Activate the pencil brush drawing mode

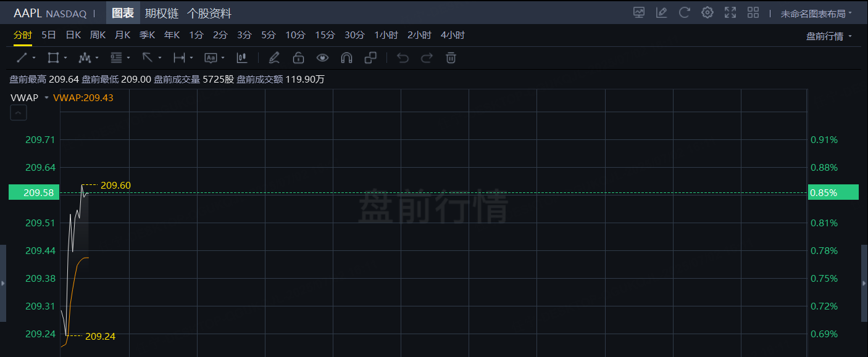[274, 58]
